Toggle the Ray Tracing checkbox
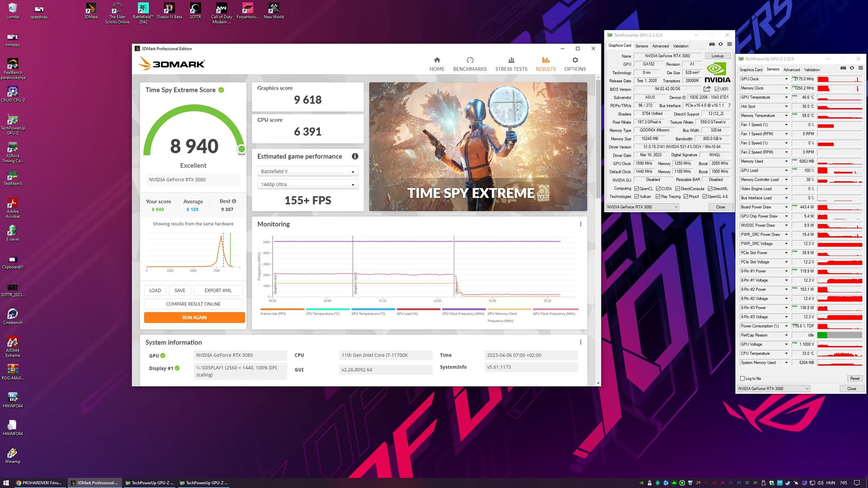 658,196
